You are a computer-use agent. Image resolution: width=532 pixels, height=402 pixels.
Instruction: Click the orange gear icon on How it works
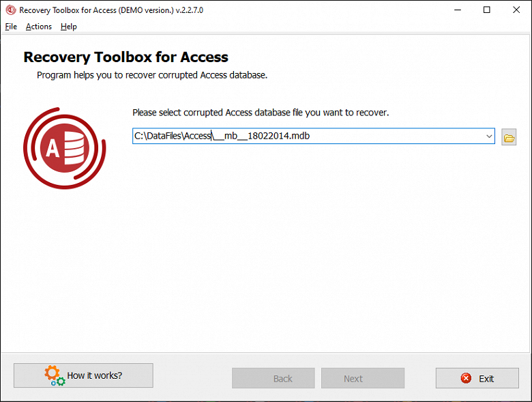pos(53,373)
